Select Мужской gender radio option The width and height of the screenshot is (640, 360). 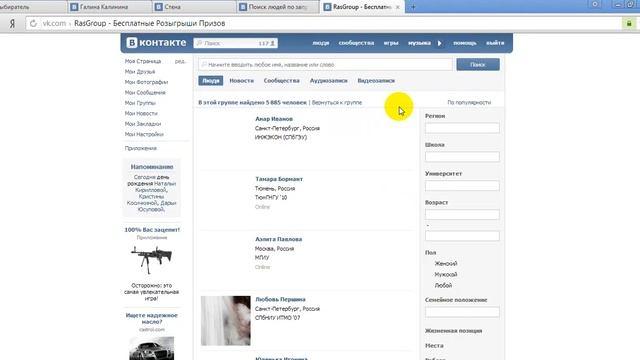[446, 275]
